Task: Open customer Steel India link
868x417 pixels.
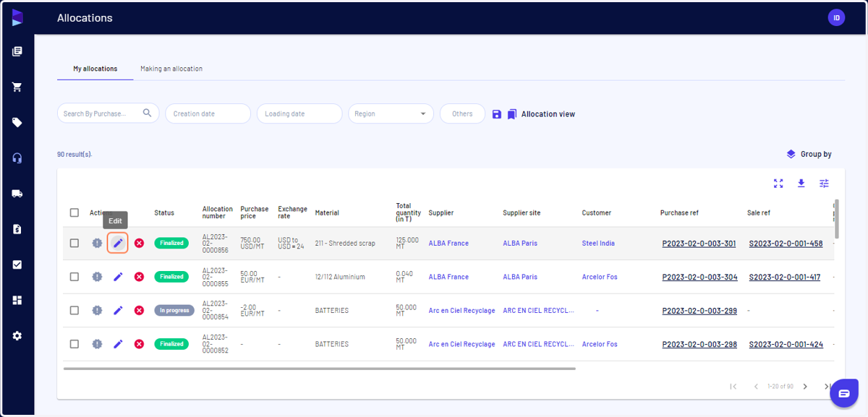Action: tap(598, 244)
